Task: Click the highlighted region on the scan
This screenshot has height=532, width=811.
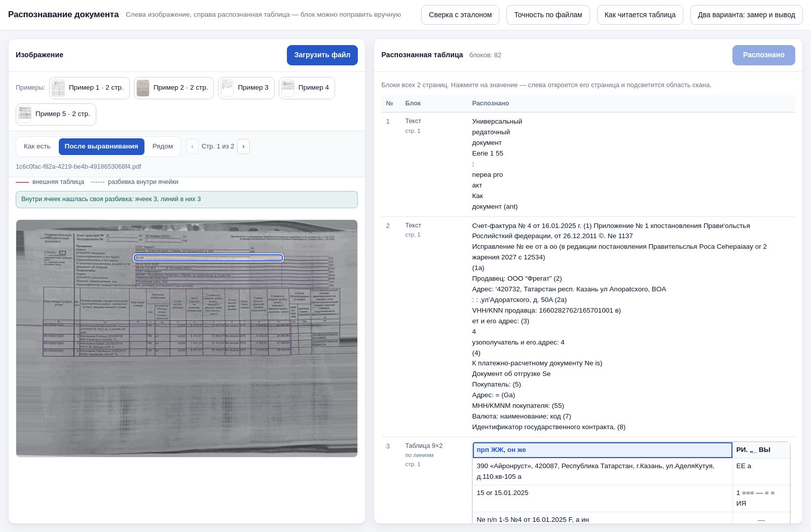Action: tap(208, 258)
